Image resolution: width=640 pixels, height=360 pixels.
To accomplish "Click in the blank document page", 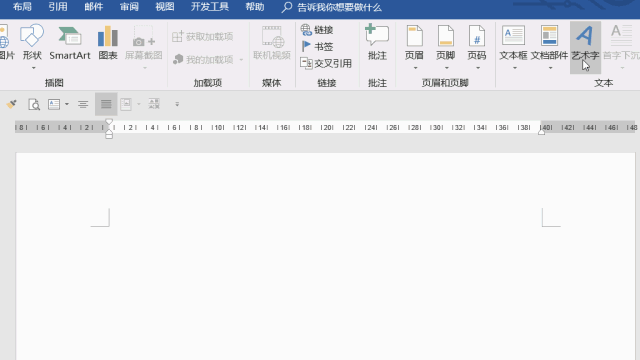I will (x=325, y=256).
